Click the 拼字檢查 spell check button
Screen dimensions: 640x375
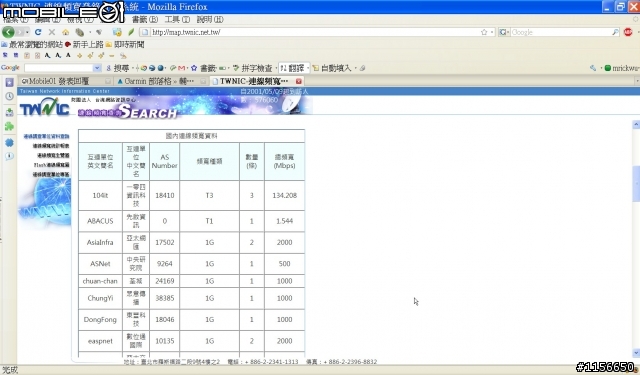pyautogui.click(x=252, y=68)
